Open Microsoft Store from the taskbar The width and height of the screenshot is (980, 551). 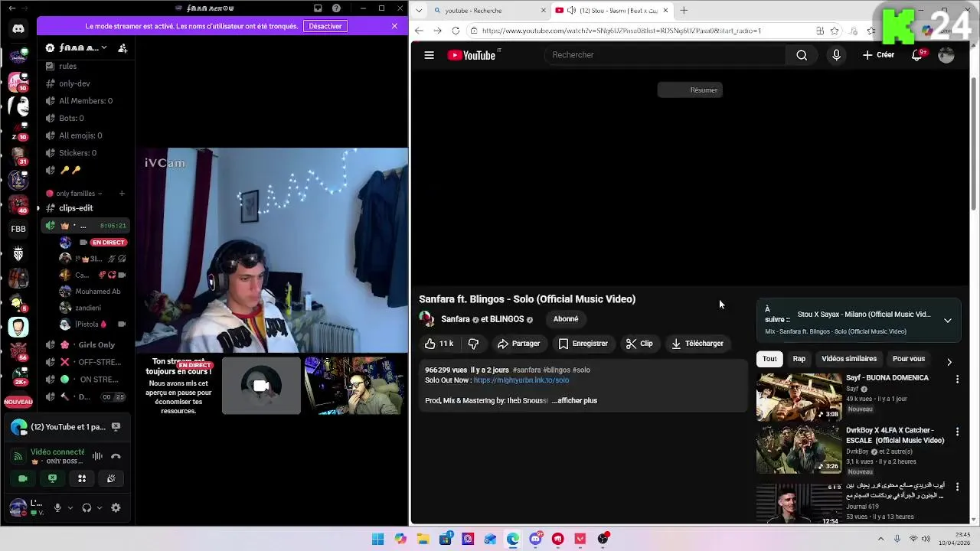[x=445, y=539]
